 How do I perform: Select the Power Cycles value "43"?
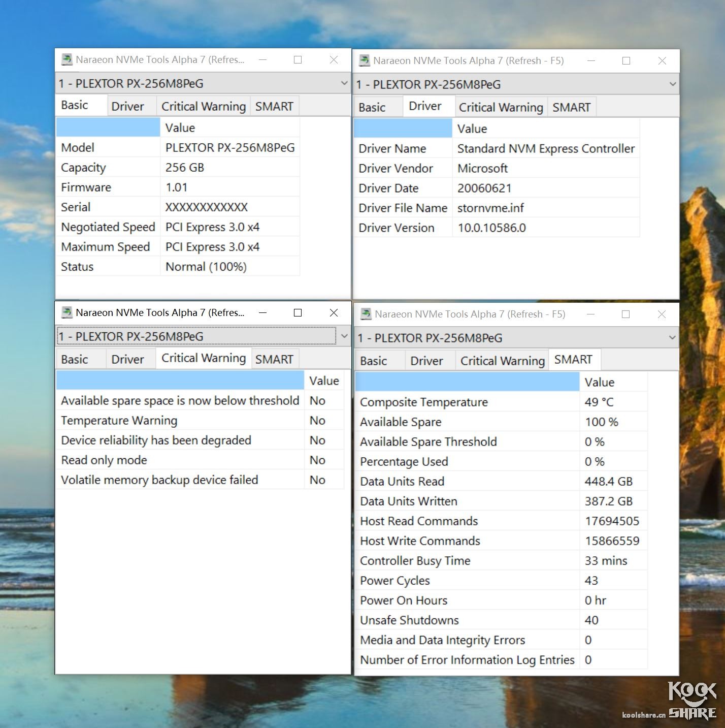pos(591,581)
